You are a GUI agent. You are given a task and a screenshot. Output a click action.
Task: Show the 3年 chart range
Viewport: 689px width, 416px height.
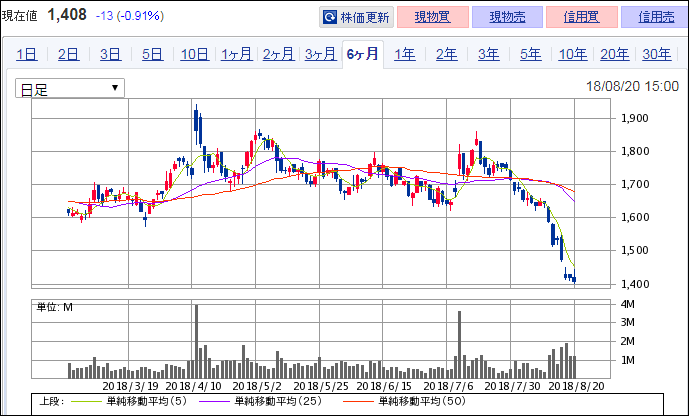pos(489,54)
